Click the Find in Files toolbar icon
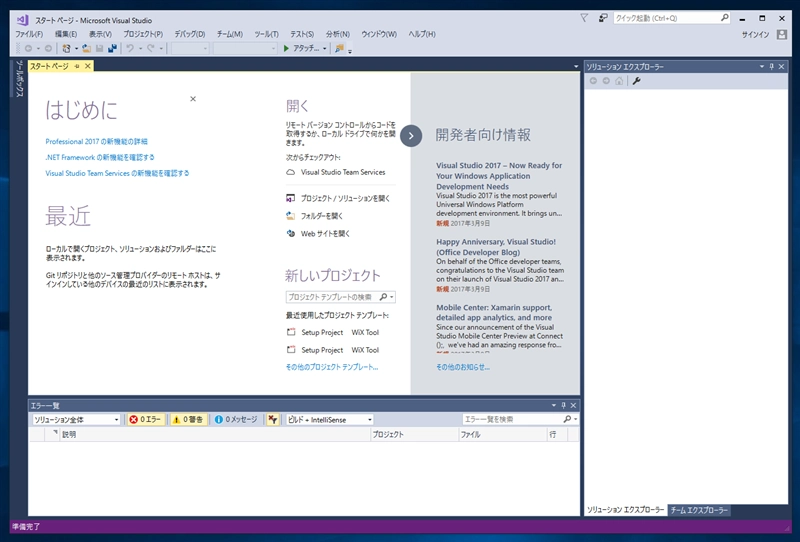This screenshot has width=800, height=542. 339,48
